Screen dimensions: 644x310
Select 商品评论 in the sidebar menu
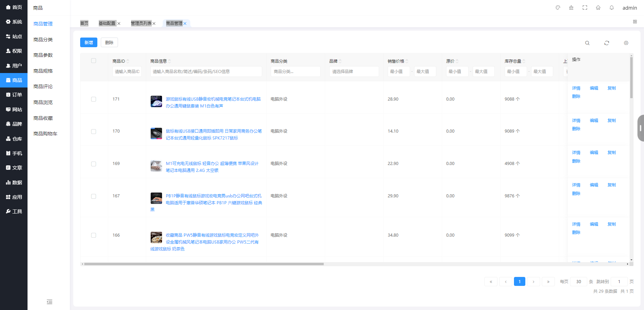coord(43,86)
